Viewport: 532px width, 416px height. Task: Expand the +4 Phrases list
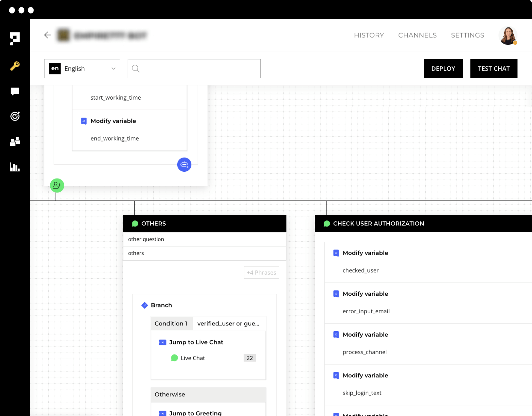(261, 273)
